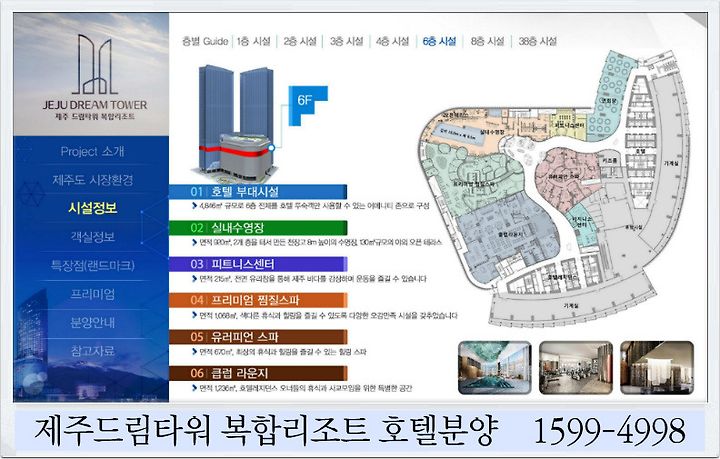This screenshot has width=720, height=459.
Task: Switch to the 38층 시설 tab
Action: 537,41
